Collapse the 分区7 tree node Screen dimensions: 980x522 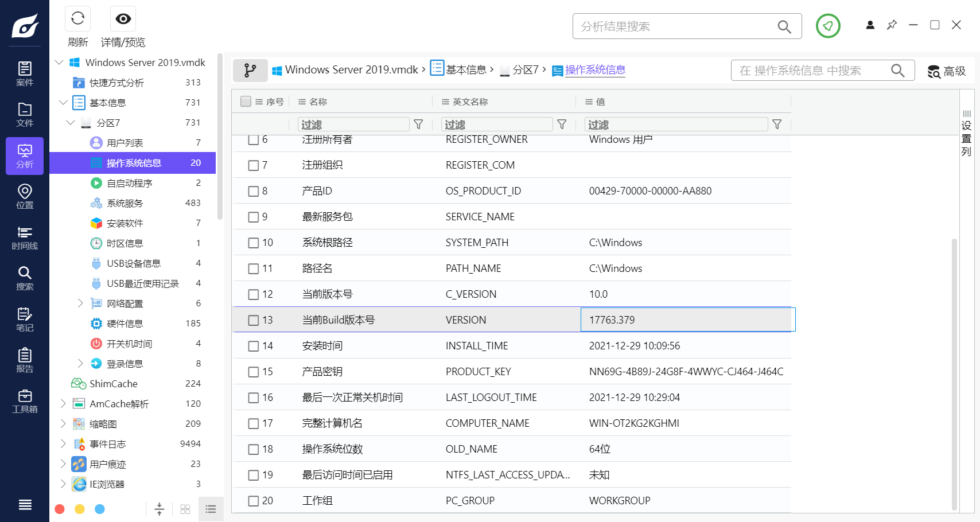click(x=71, y=123)
